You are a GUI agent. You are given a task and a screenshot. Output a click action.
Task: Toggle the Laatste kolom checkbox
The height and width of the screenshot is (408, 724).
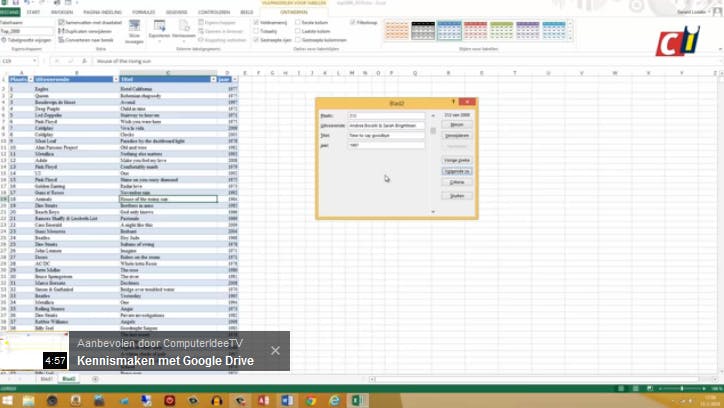pos(297,31)
